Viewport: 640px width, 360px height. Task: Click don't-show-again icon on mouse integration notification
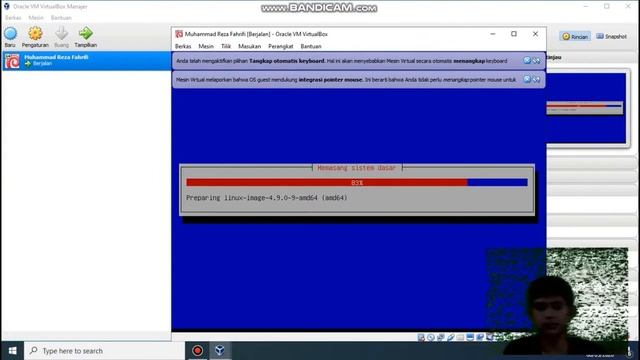(536, 79)
